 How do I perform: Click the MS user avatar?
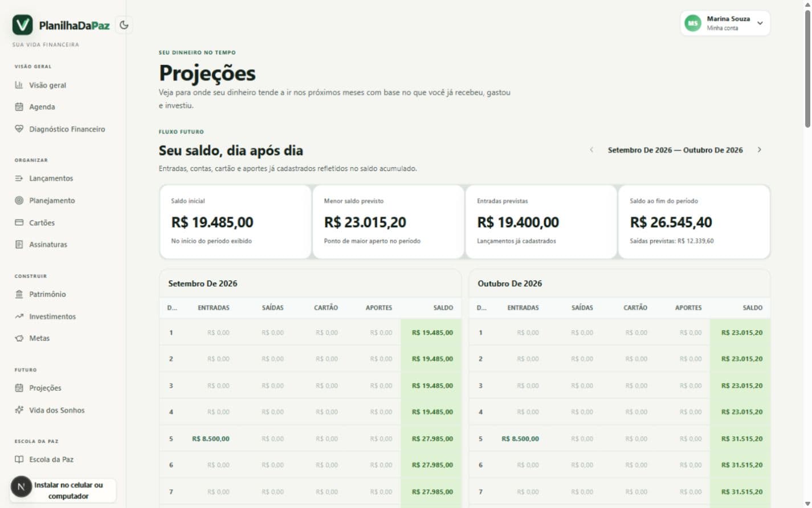pyautogui.click(x=692, y=23)
